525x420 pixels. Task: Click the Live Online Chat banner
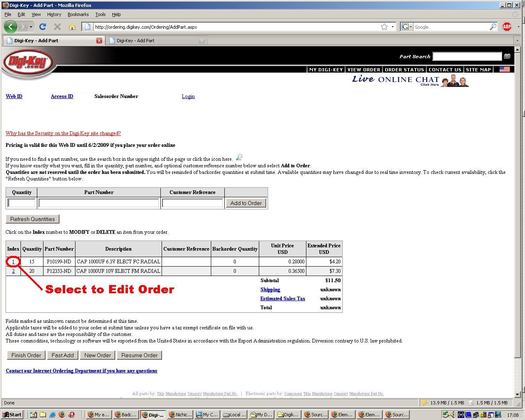[410, 80]
